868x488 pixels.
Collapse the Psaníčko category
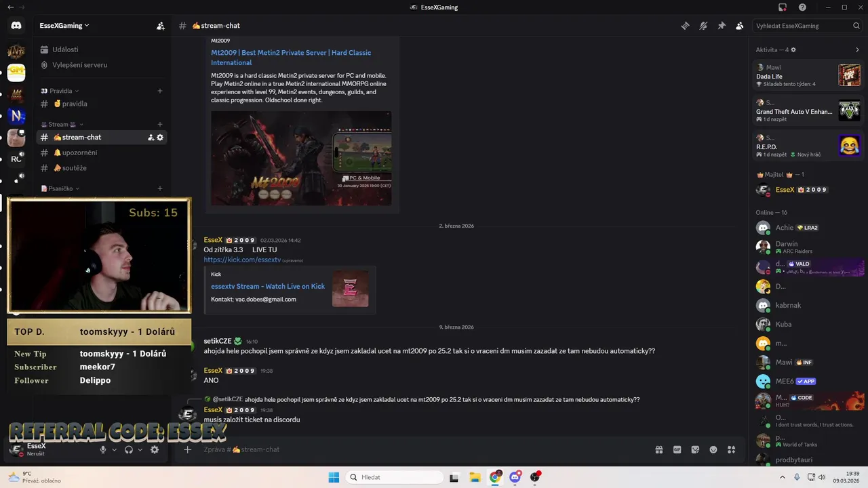point(60,188)
